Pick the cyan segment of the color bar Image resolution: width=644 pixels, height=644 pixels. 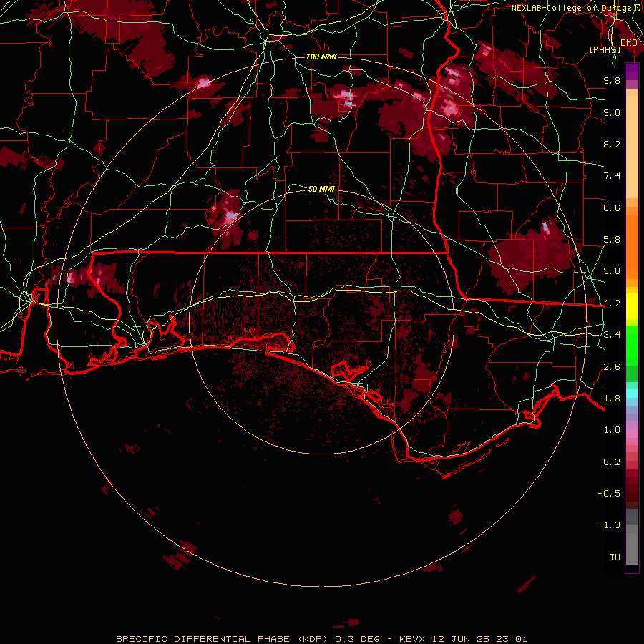[x=632, y=394]
